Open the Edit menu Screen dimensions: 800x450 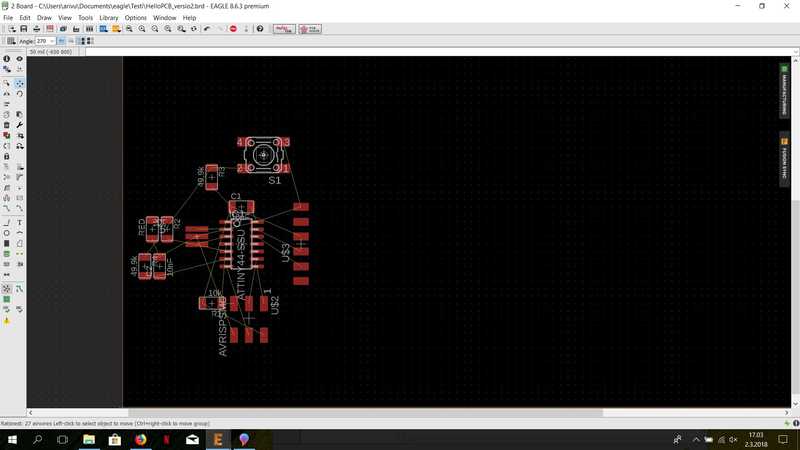(24, 18)
